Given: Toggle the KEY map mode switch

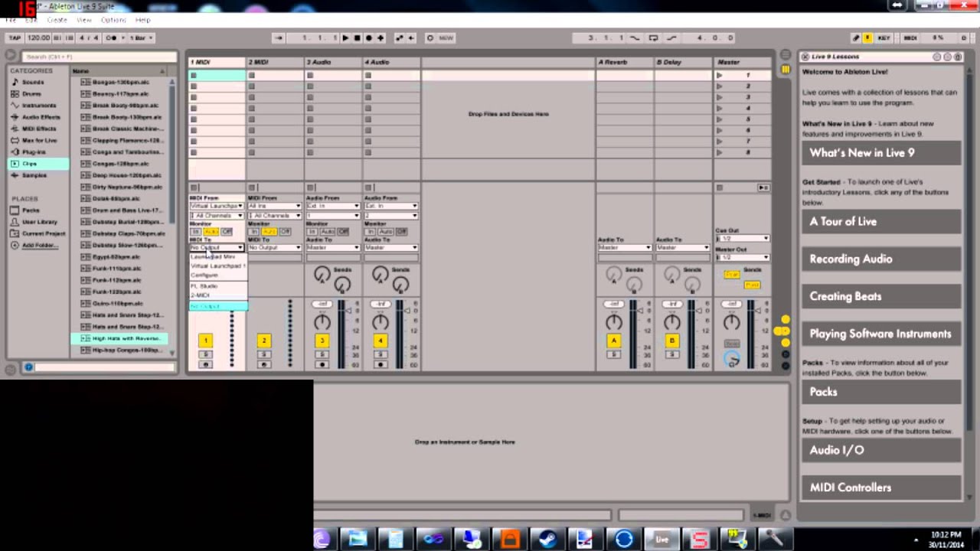Looking at the screenshot, I should [x=884, y=37].
